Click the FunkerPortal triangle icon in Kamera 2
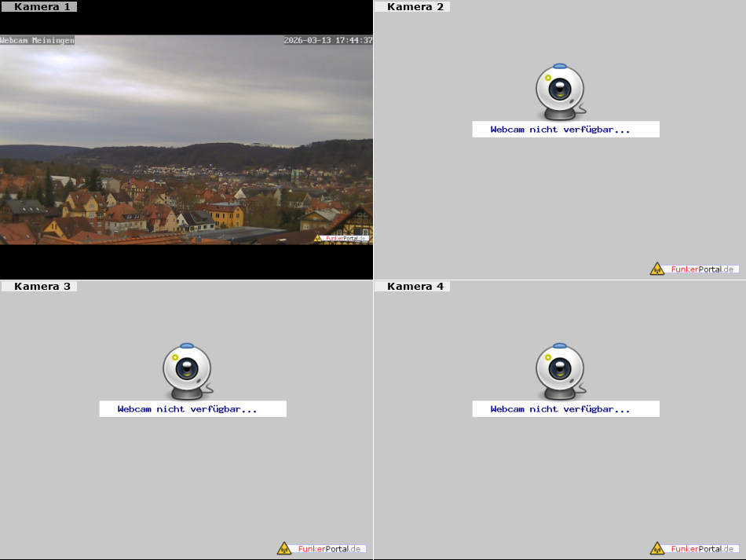746x560 pixels. click(657, 269)
